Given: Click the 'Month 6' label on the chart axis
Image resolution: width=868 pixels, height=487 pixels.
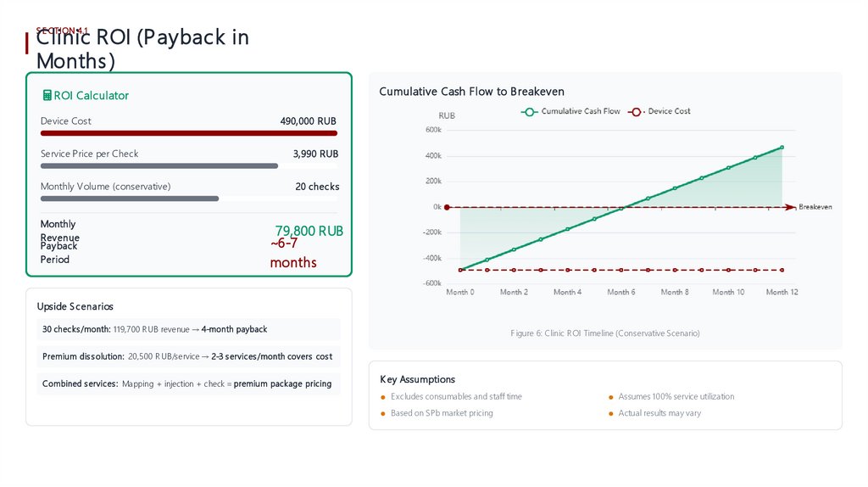Looking at the screenshot, I should [x=620, y=292].
